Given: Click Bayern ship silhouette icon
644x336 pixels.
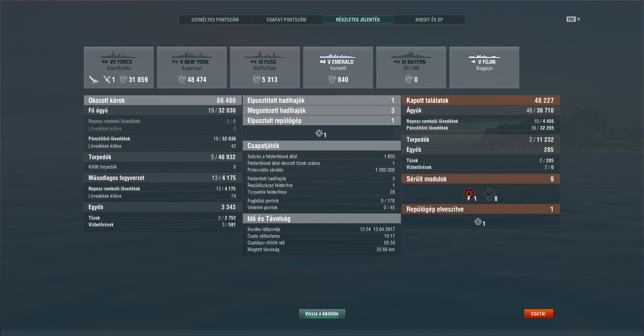Looking at the screenshot, I should (411, 55).
